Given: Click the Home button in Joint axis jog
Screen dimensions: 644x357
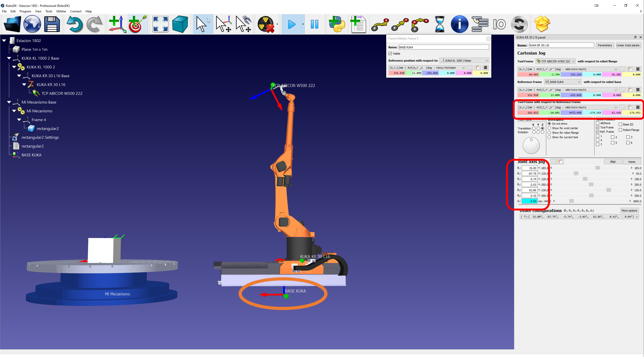Looking at the screenshot, I should click(x=631, y=162).
